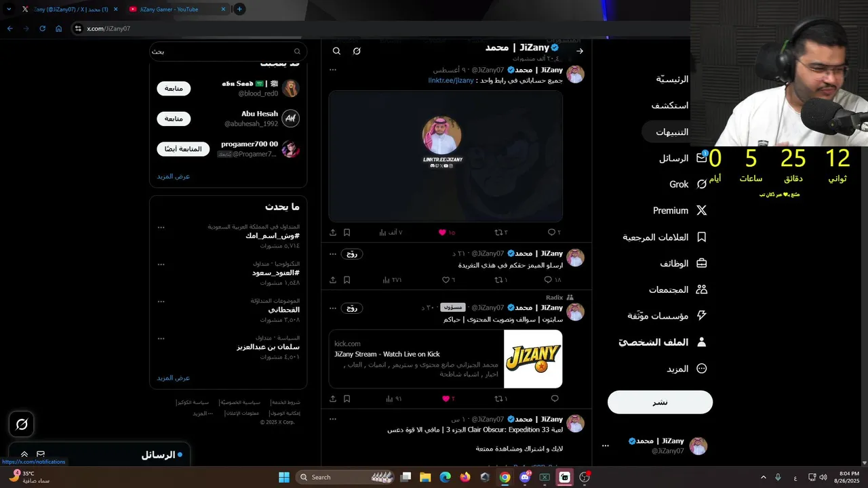
Task: Open the linktr.ee/jizany link
Action: pyautogui.click(x=451, y=80)
